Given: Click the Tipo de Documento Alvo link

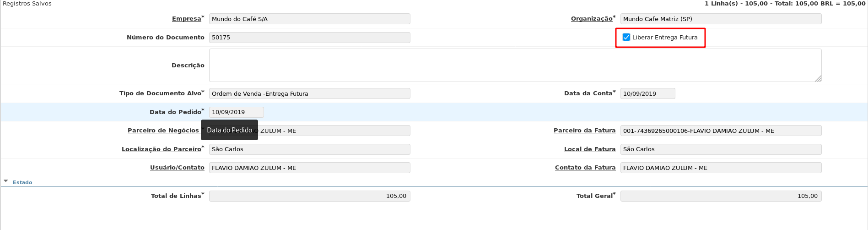Looking at the screenshot, I should 160,93.
